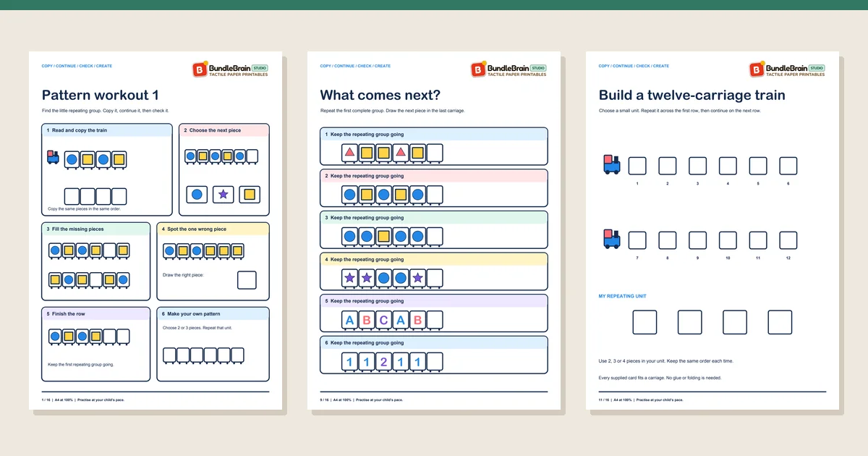Click the 'Draw the right piece:' label

pos(182,275)
